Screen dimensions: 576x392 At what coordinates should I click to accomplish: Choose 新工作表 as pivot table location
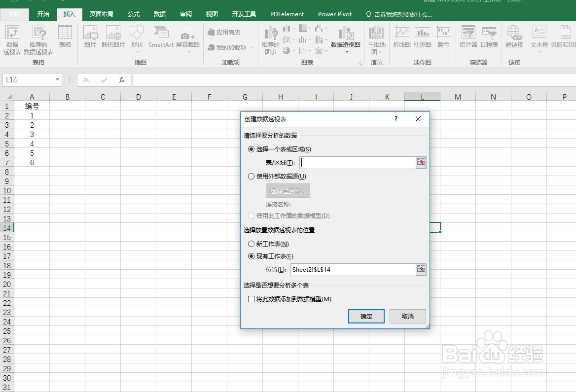(x=252, y=244)
